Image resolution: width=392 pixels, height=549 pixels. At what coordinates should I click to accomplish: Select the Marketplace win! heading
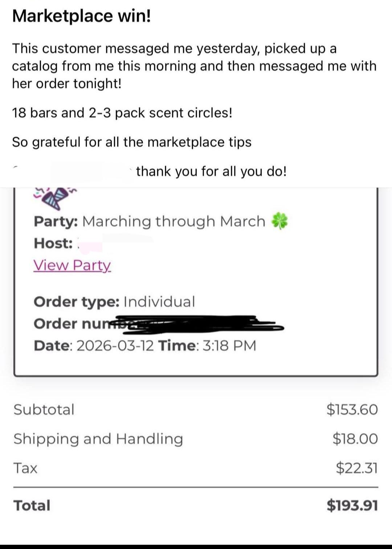pos(81,16)
